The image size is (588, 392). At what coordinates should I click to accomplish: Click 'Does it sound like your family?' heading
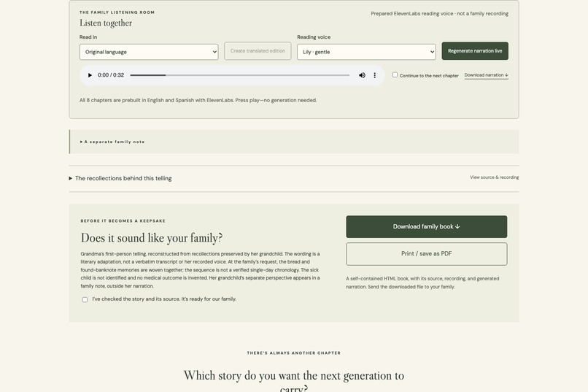coord(152,238)
